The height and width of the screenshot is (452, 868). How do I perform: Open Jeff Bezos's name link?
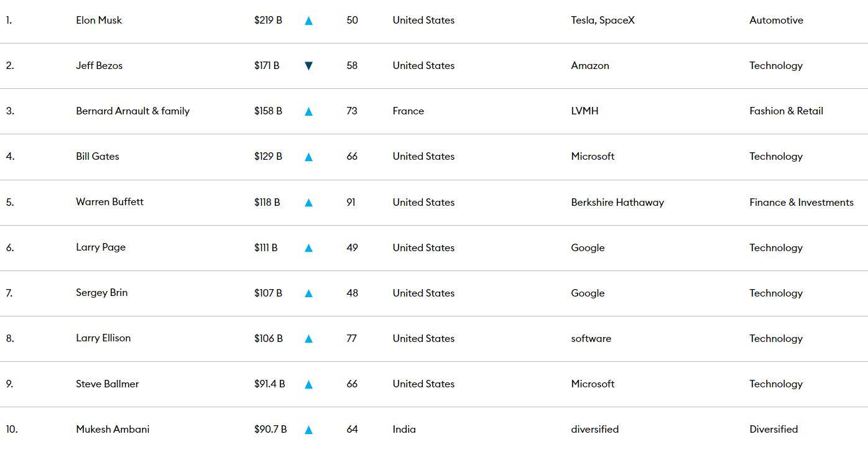point(99,65)
